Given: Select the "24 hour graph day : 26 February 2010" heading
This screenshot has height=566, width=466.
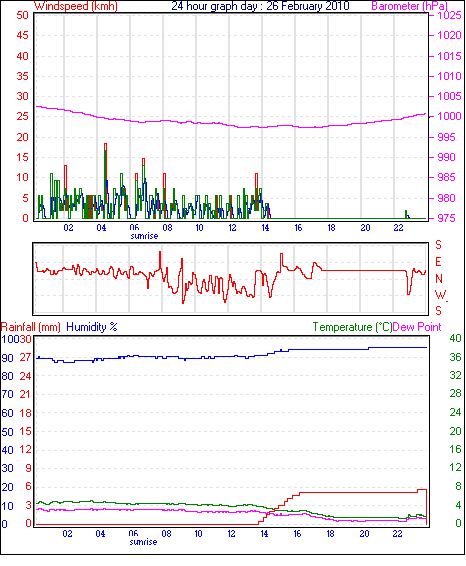Looking at the screenshot, I should pos(260,6).
